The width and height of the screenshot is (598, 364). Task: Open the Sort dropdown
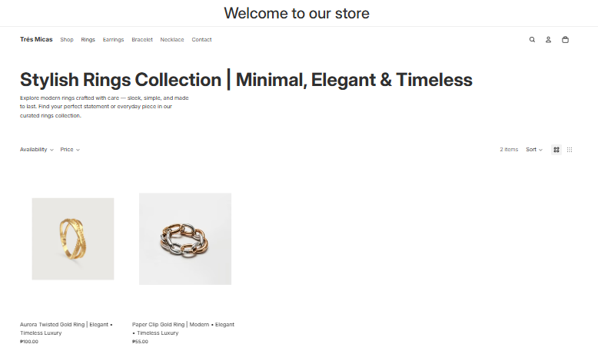[534, 150]
